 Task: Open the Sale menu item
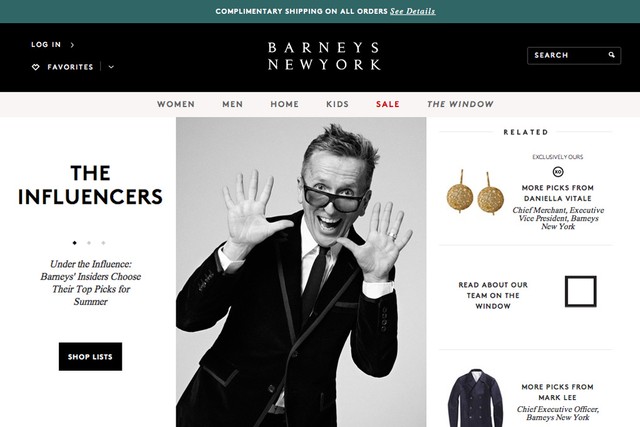tap(388, 104)
